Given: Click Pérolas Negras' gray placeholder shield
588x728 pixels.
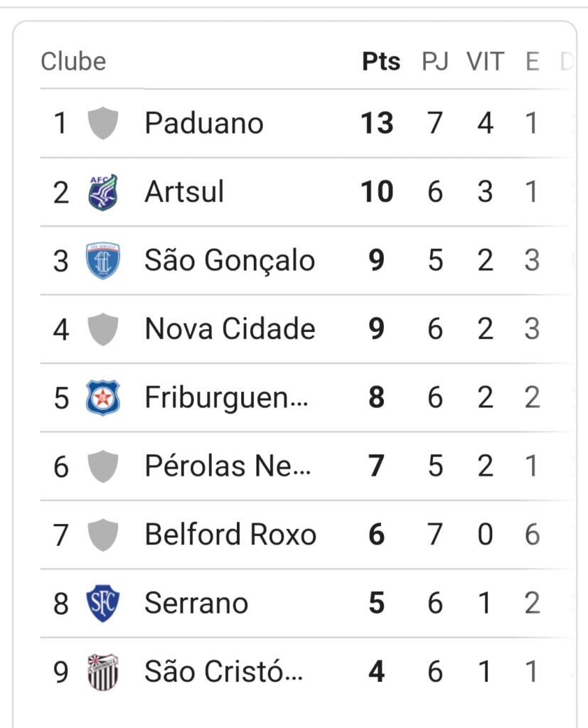Looking at the screenshot, I should pos(102,466).
